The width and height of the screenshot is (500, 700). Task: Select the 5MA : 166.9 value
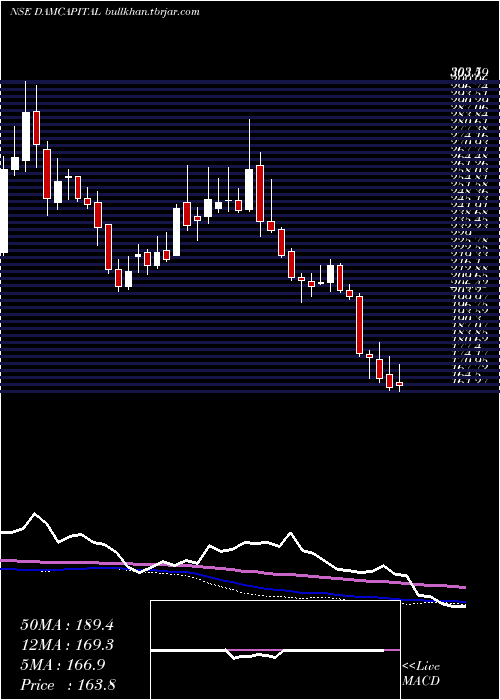click(x=63, y=665)
